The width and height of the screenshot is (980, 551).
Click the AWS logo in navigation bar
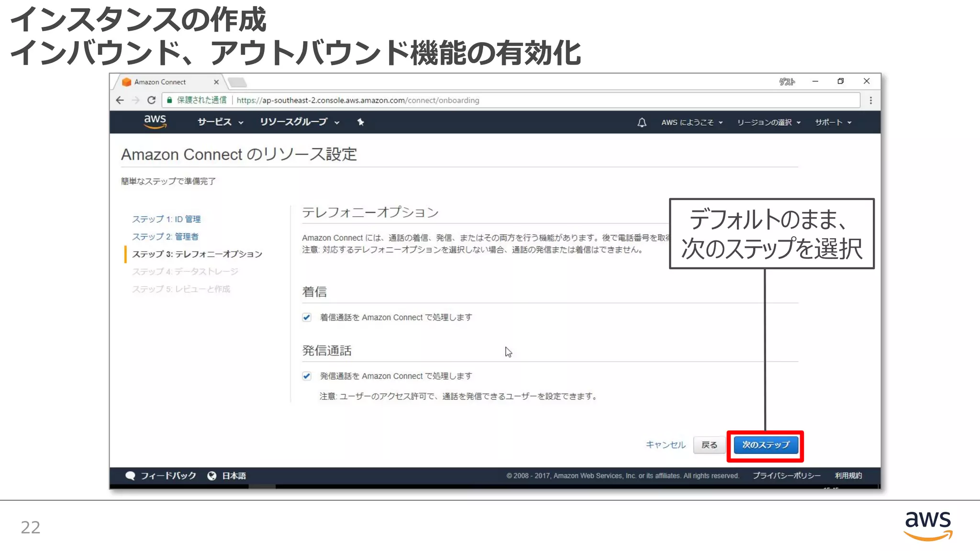coord(155,121)
